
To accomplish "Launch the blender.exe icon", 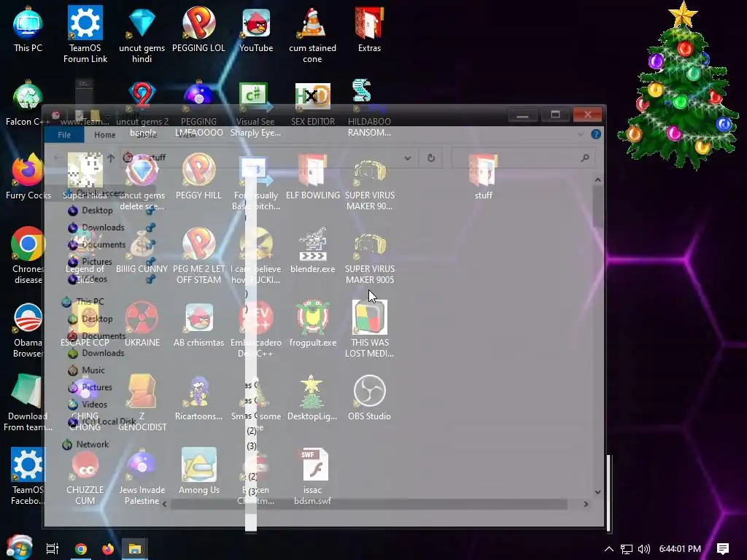I will [312, 244].
